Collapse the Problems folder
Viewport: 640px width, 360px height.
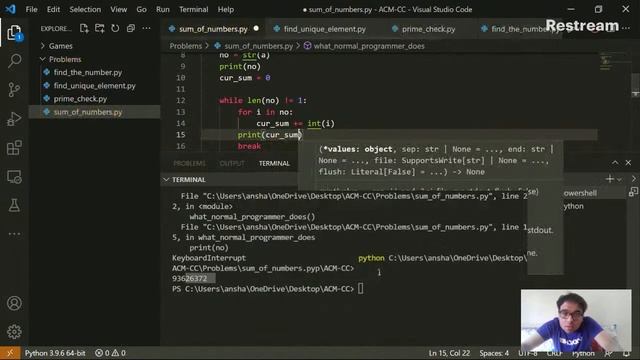point(64,59)
